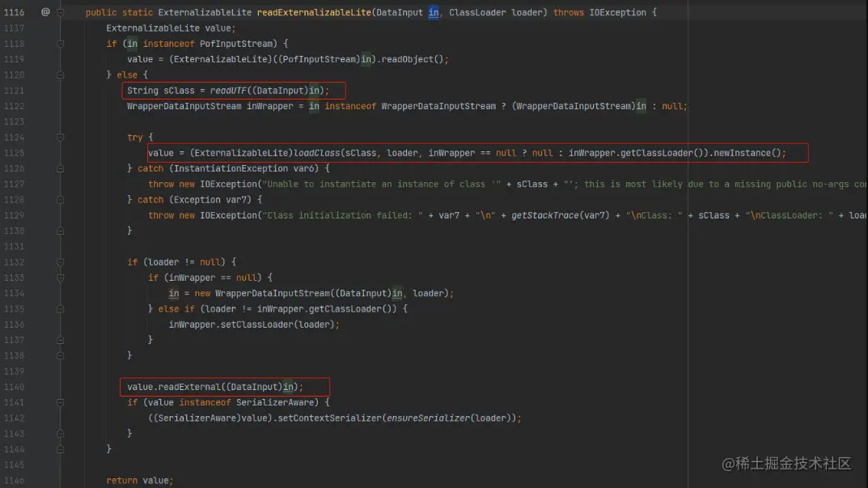Screen dimensions: 868x488
Task: Click line number 1146 in the gutter
Action: click(x=14, y=480)
